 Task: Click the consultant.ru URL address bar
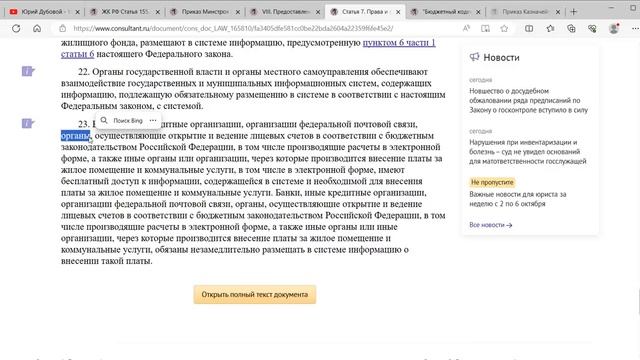(x=233, y=29)
